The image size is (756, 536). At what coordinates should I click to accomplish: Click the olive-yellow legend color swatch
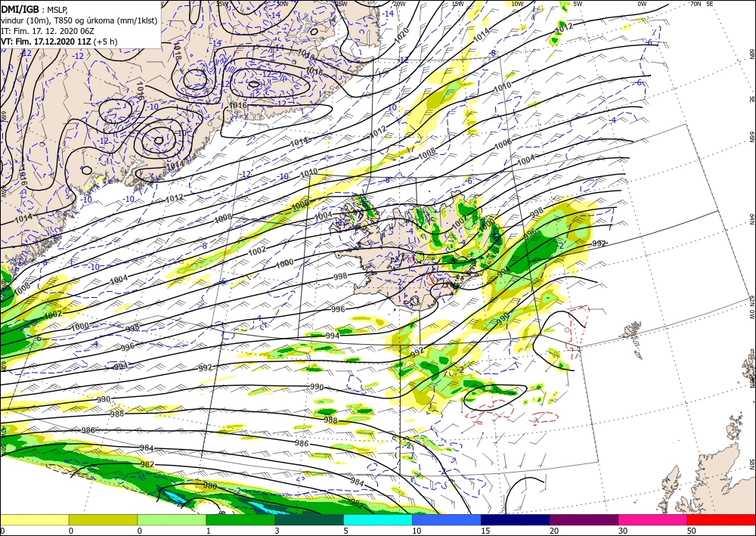click(103, 519)
